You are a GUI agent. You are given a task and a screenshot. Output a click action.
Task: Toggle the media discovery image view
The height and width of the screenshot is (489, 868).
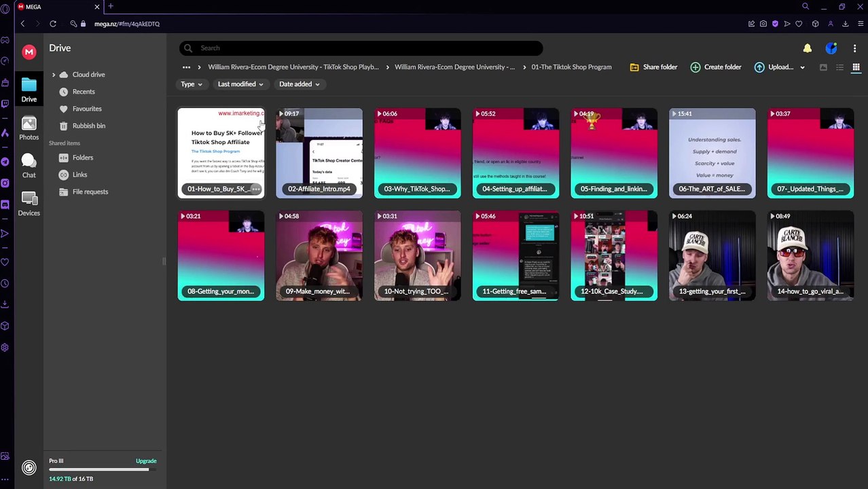(x=823, y=67)
